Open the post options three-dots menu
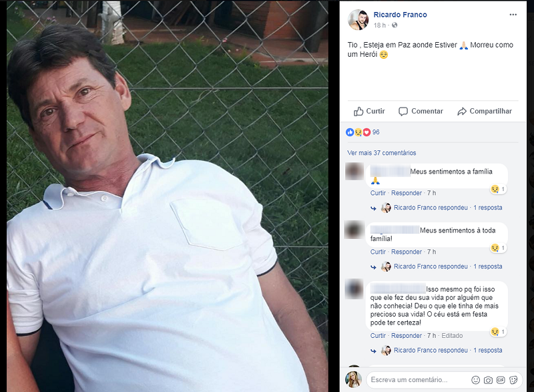Viewport: 534px width, 392px height. [513, 15]
